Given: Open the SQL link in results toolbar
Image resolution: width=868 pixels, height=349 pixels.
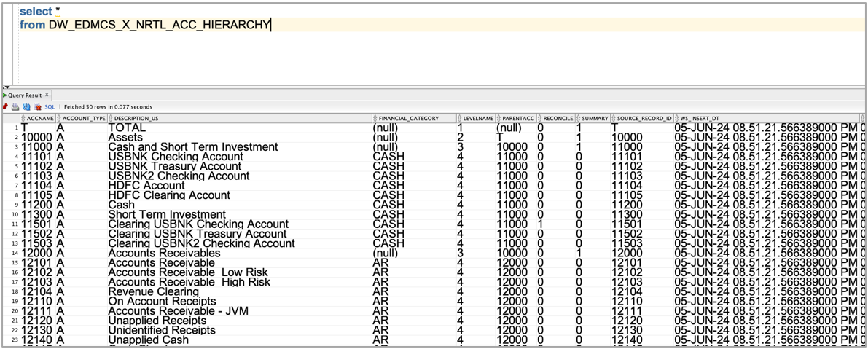Looking at the screenshot, I should [x=50, y=107].
